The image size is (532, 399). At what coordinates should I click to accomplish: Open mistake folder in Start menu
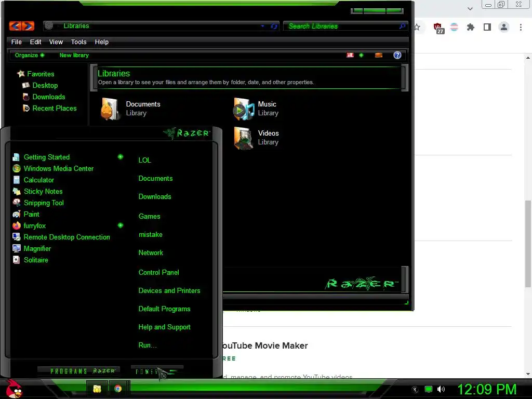150,235
